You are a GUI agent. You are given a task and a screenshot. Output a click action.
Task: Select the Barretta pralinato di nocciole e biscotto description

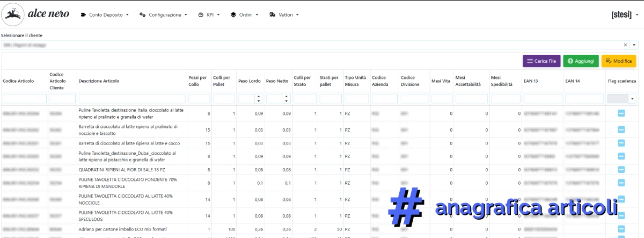tap(132, 129)
